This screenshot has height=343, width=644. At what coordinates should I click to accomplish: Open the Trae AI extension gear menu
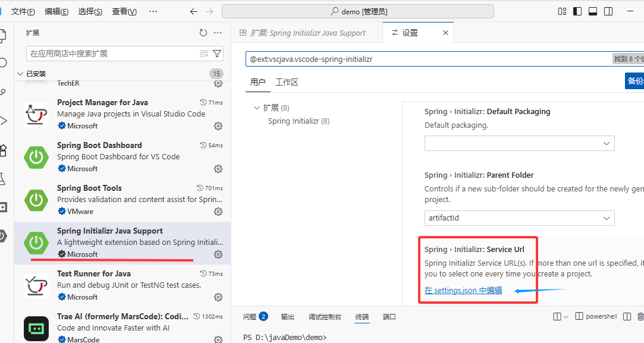(x=218, y=339)
